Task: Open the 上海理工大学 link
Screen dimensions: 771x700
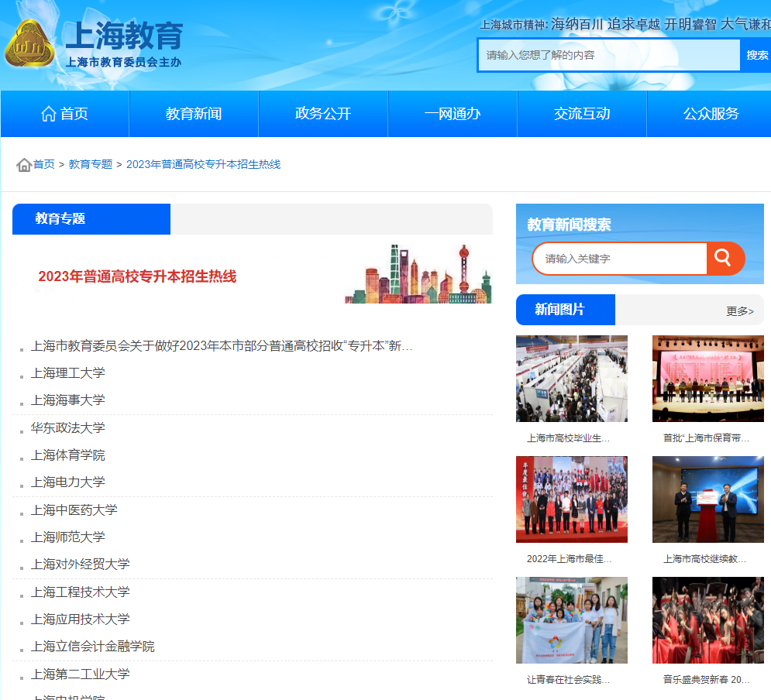Action: (x=68, y=373)
